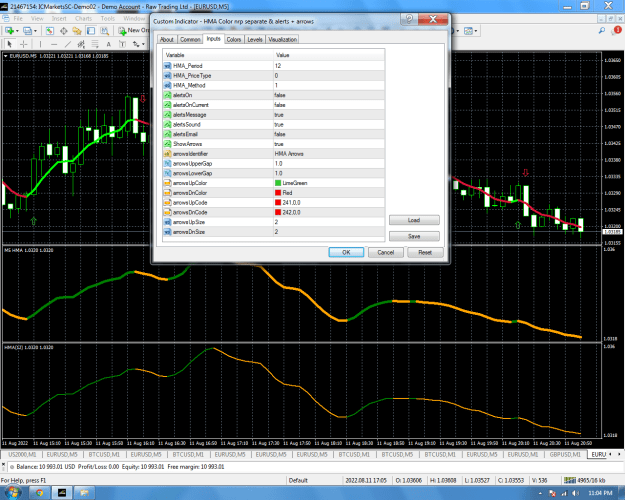625x500 pixels.
Task: Click the New Order toolbar button
Action: point(133,31)
